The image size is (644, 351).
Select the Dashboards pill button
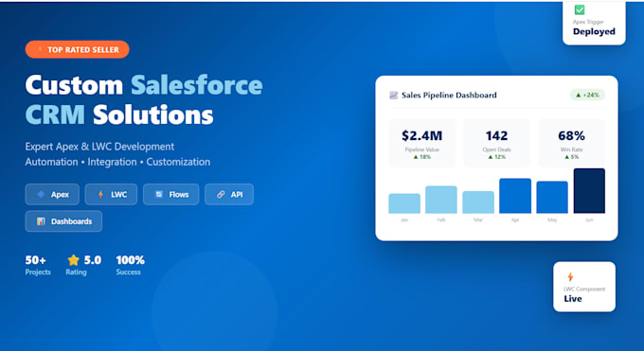[x=63, y=221]
